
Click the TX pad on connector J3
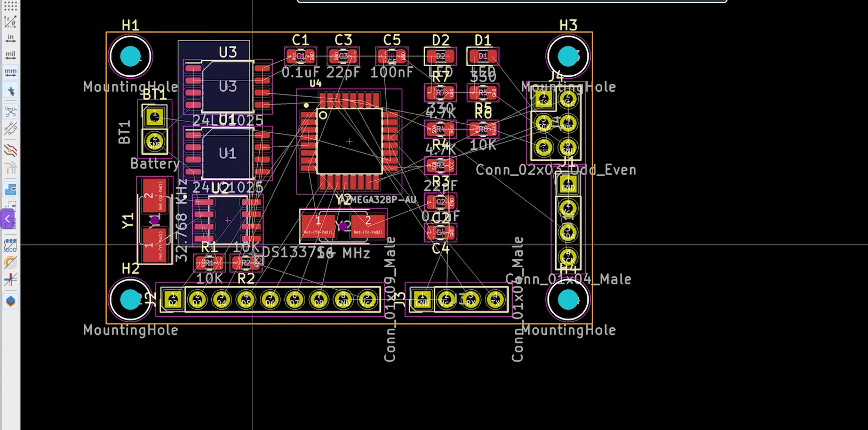495,300
